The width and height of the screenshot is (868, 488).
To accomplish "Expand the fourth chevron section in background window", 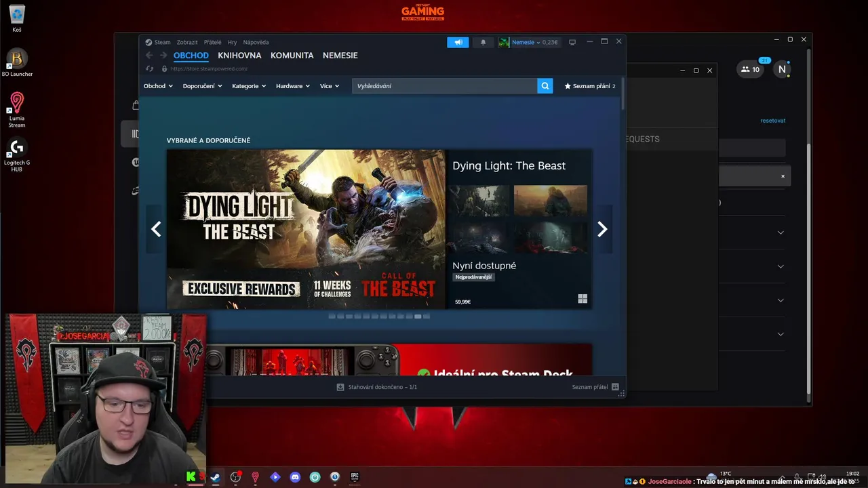I will point(781,334).
